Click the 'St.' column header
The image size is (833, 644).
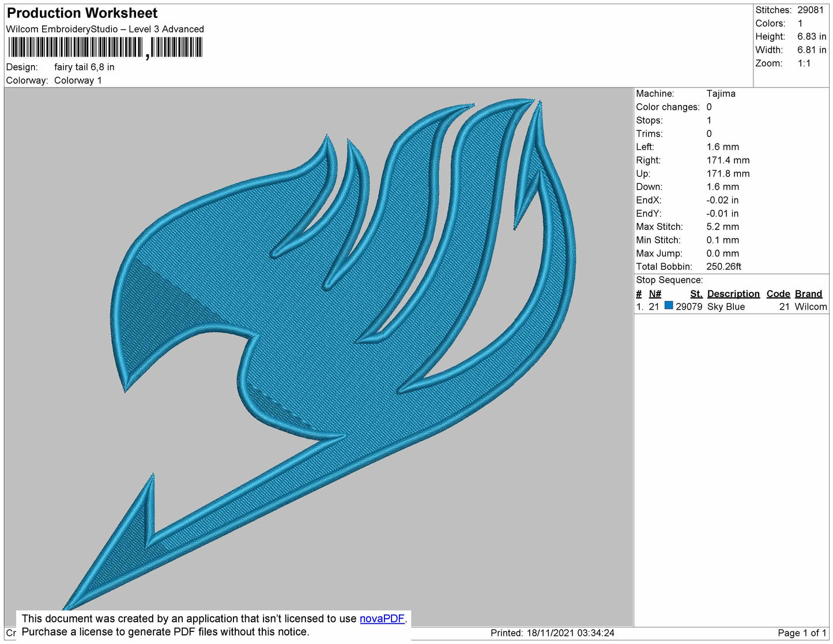click(696, 293)
